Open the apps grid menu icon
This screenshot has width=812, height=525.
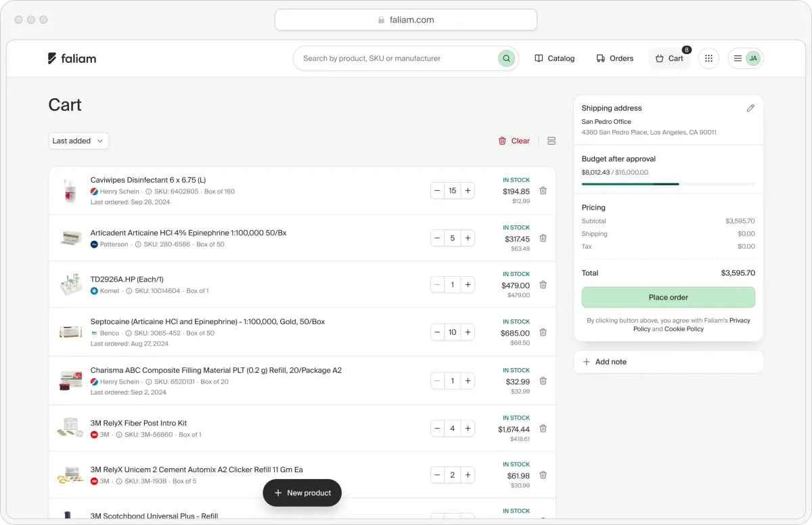pyautogui.click(x=708, y=58)
